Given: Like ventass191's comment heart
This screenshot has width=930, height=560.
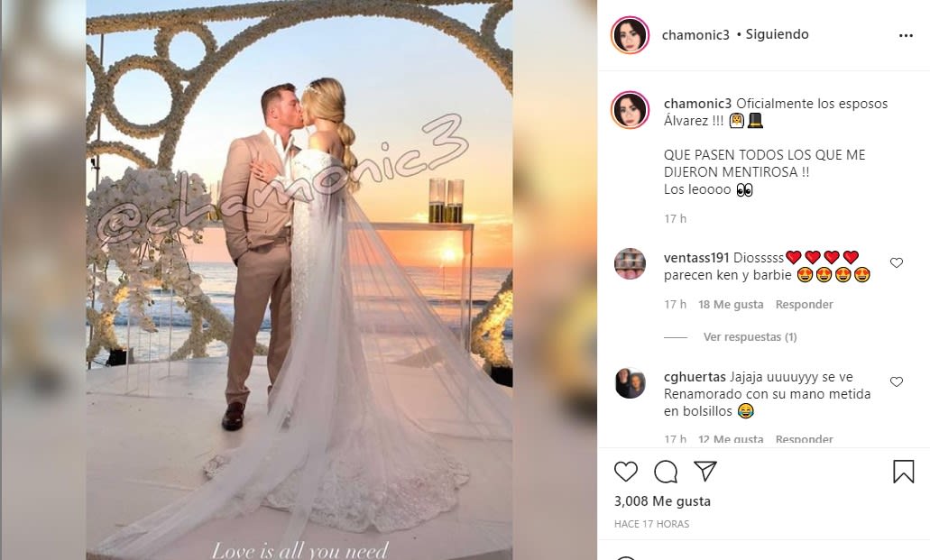Looking at the screenshot, I should pos(897,262).
